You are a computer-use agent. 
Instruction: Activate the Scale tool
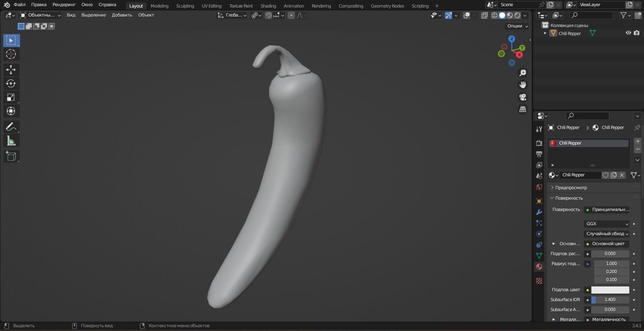tap(11, 97)
